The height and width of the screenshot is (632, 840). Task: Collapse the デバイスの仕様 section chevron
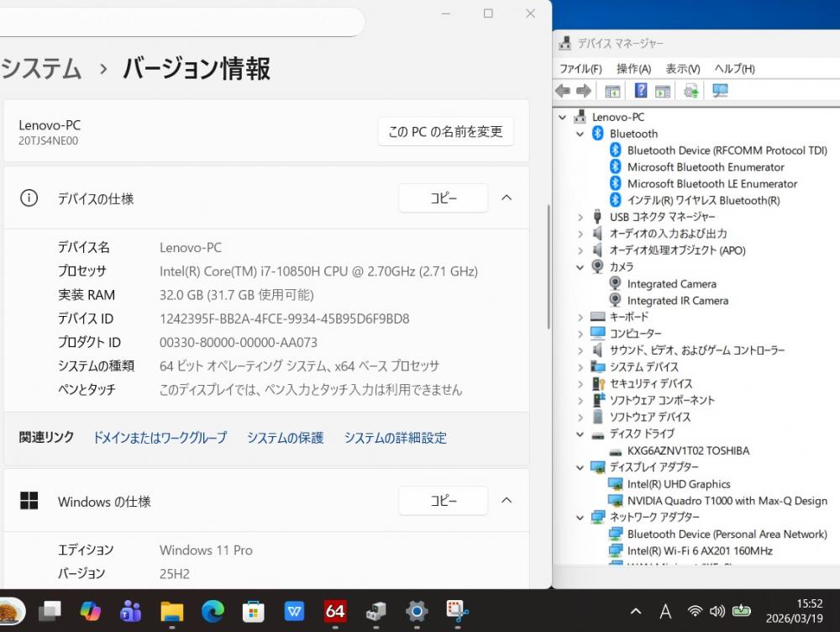(507, 198)
